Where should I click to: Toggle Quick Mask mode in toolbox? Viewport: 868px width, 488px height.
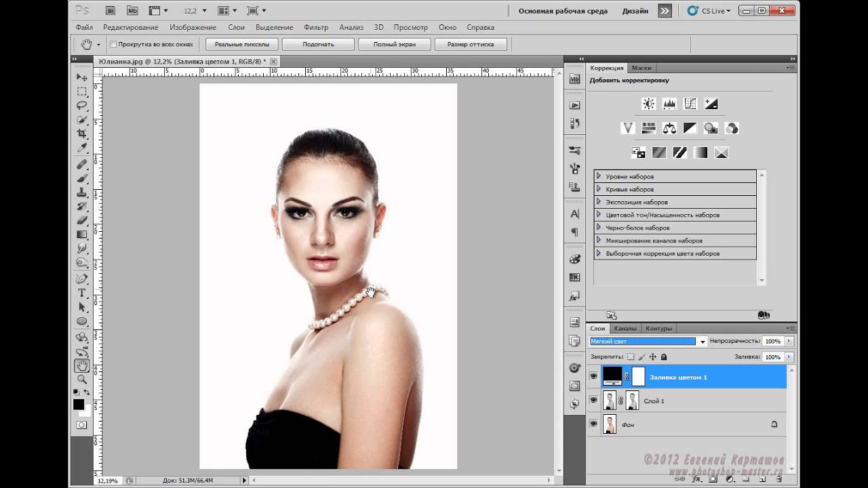click(x=82, y=425)
